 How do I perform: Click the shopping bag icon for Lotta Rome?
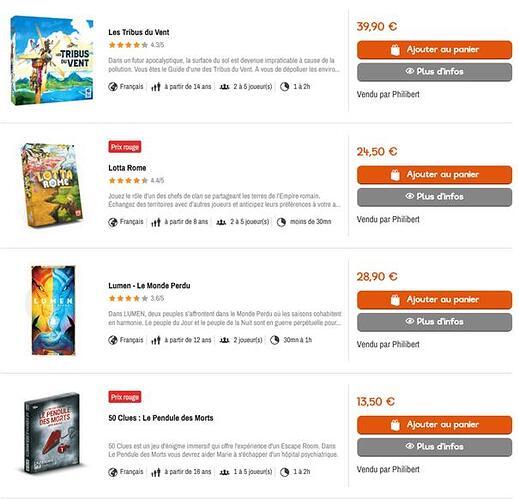pos(395,175)
